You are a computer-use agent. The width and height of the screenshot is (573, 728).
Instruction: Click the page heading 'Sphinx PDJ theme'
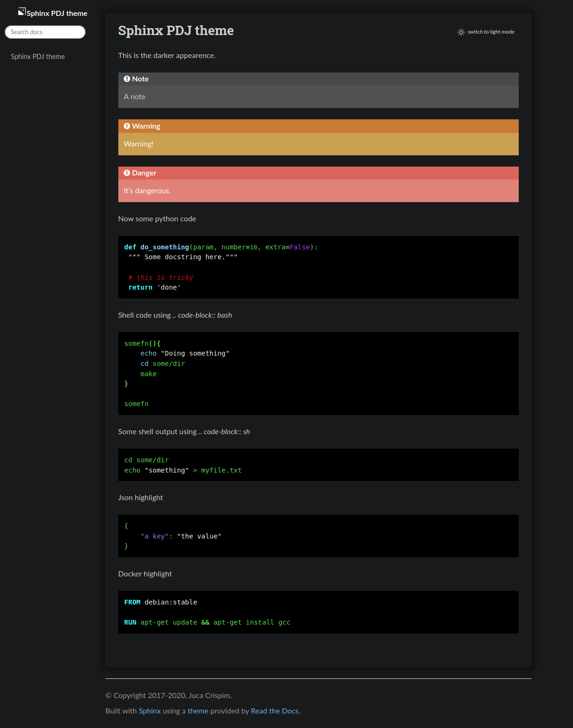pos(176,30)
